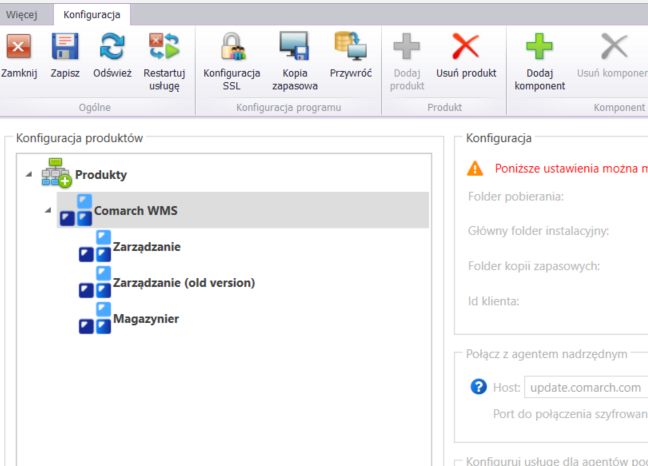
Task: Click the Comarch WMS product icon
Action: (x=76, y=210)
